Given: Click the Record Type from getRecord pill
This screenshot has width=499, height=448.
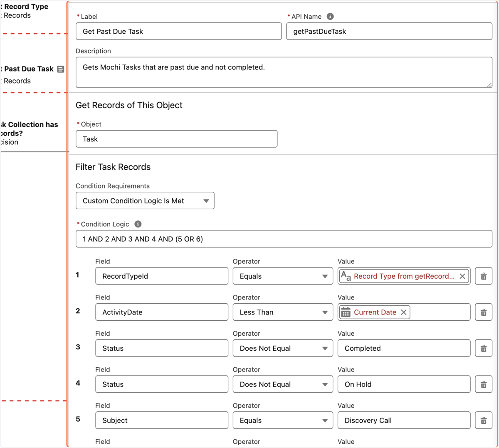Looking at the screenshot, I should (x=404, y=276).
